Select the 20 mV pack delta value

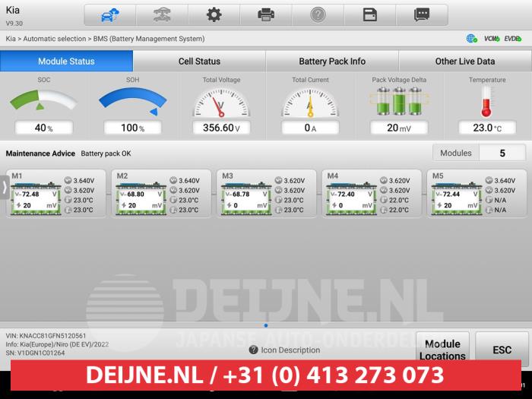tap(399, 128)
